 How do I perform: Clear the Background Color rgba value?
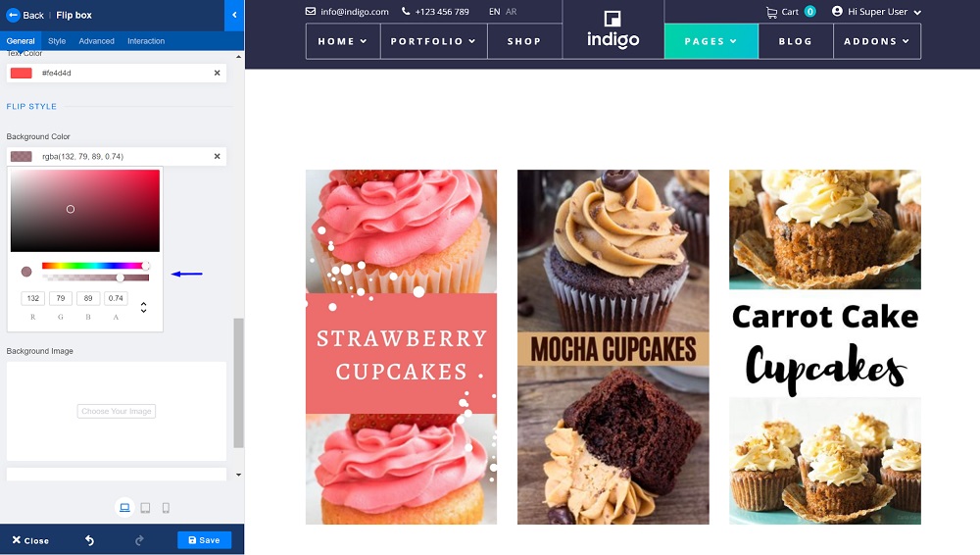point(217,156)
